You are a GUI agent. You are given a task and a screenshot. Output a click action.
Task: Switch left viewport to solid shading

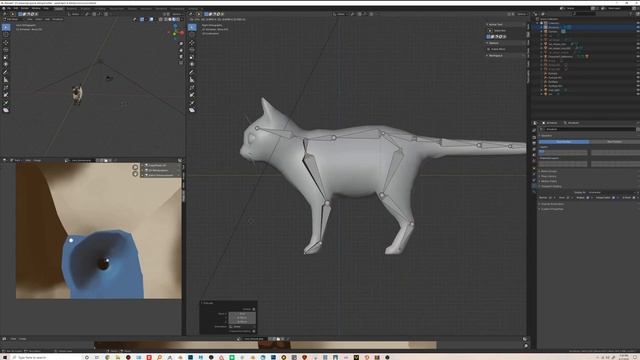click(169, 19)
